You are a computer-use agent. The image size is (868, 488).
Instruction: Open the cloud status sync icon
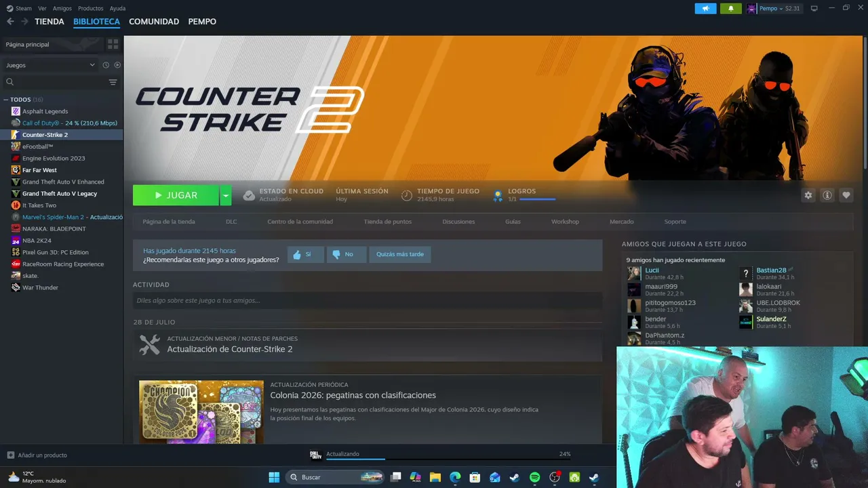[249, 195]
